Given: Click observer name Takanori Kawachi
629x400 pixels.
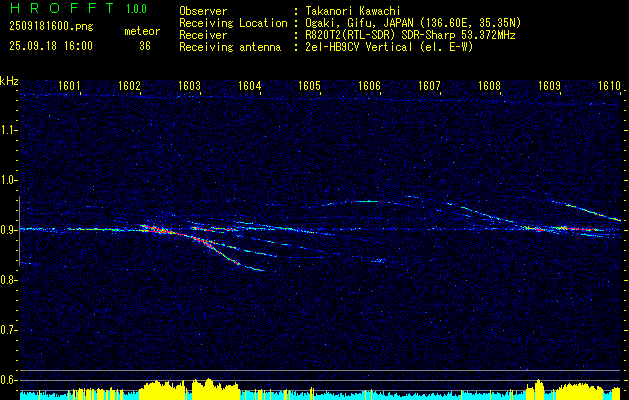Looking at the screenshot, I should [352, 11].
